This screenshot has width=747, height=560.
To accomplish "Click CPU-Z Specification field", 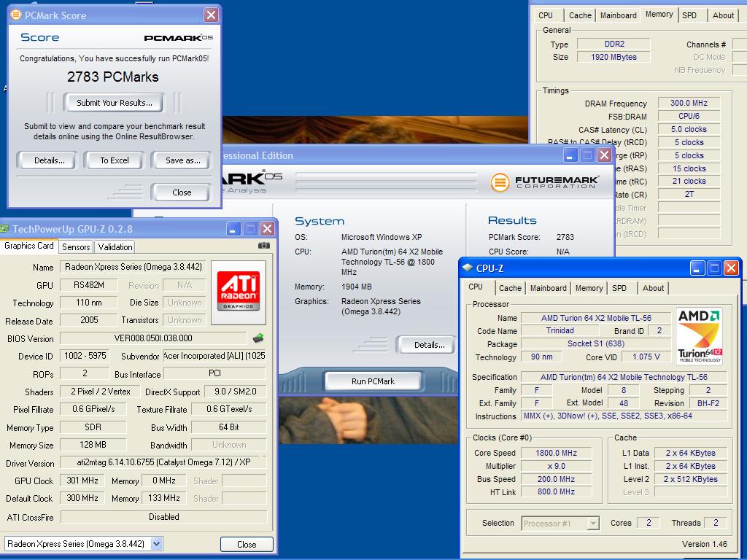I will coord(624,377).
